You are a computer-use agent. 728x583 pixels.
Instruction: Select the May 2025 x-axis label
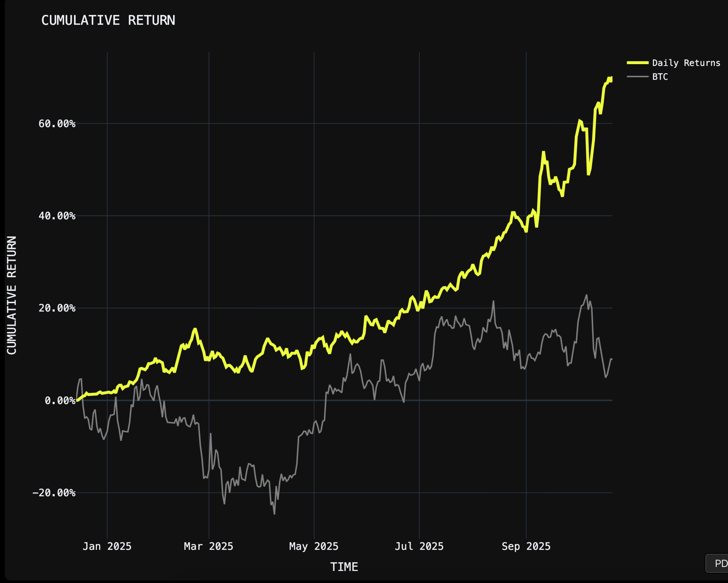(314, 546)
